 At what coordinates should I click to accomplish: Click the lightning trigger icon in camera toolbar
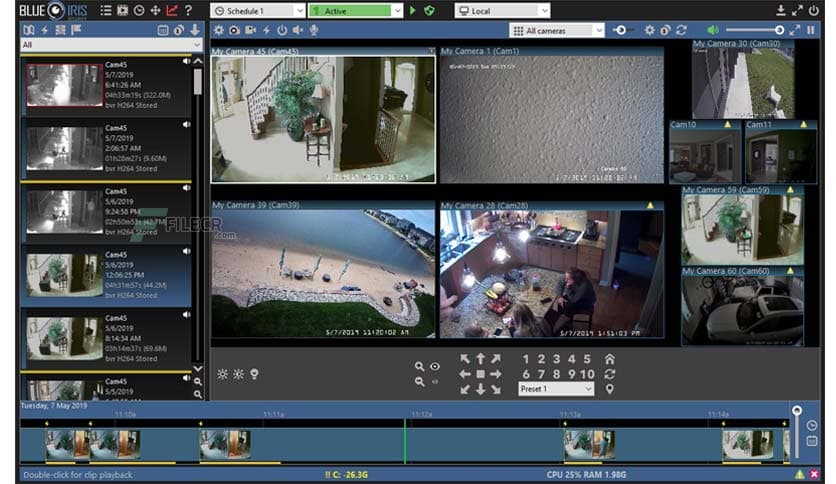pyautogui.click(x=266, y=30)
